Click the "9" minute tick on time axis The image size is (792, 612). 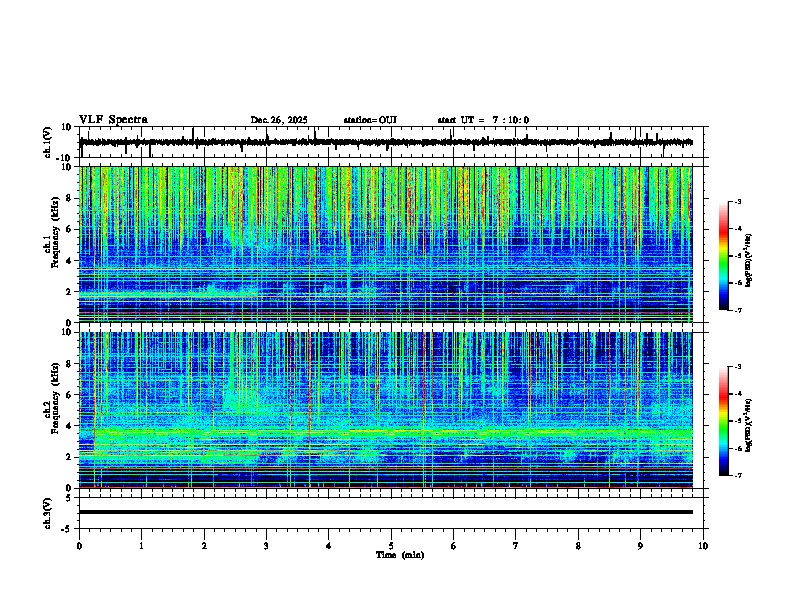click(x=640, y=546)
